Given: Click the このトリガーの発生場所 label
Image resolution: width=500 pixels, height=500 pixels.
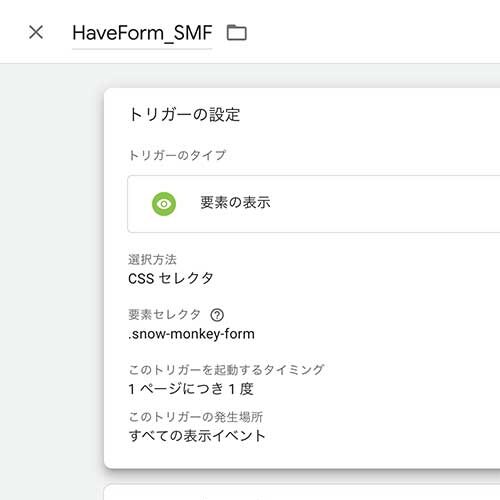Looking at the screenshot, I should 196,417.
